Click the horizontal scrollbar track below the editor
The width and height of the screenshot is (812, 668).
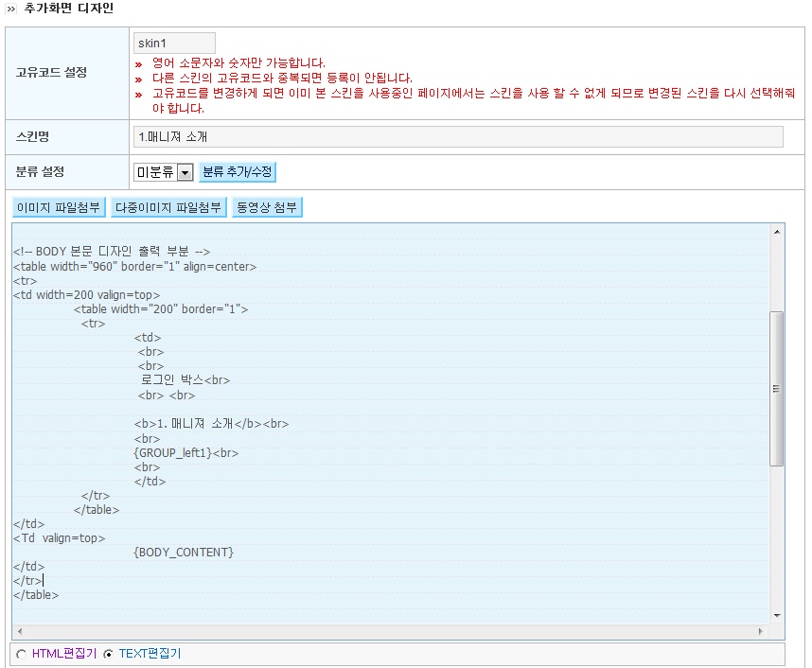click(388, 631)
